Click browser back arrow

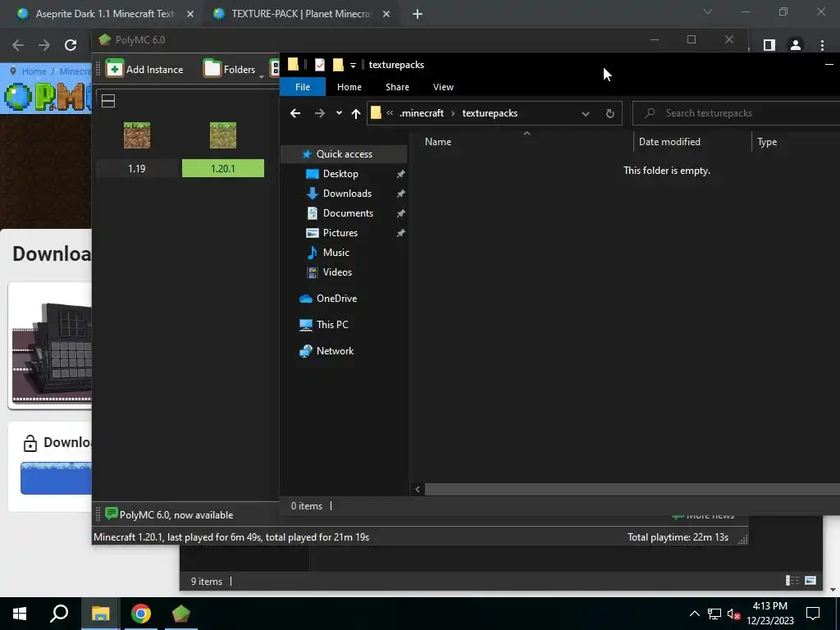point(18,45)
